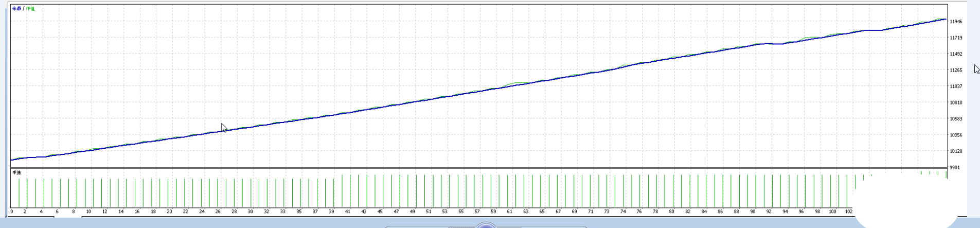
Task: Click the 11946 value on the price axis
Action: pos(956,22)
